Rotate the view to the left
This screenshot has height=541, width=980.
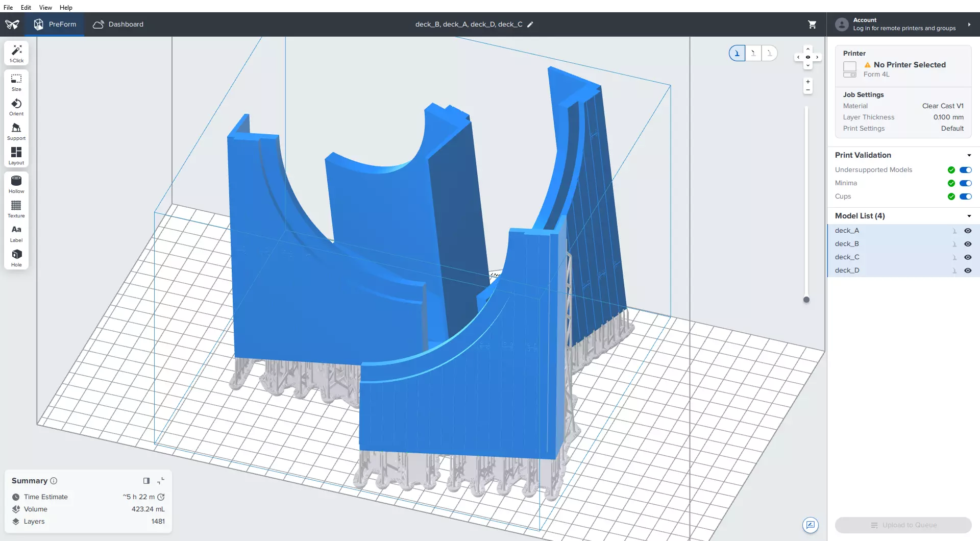click(799, 57)
